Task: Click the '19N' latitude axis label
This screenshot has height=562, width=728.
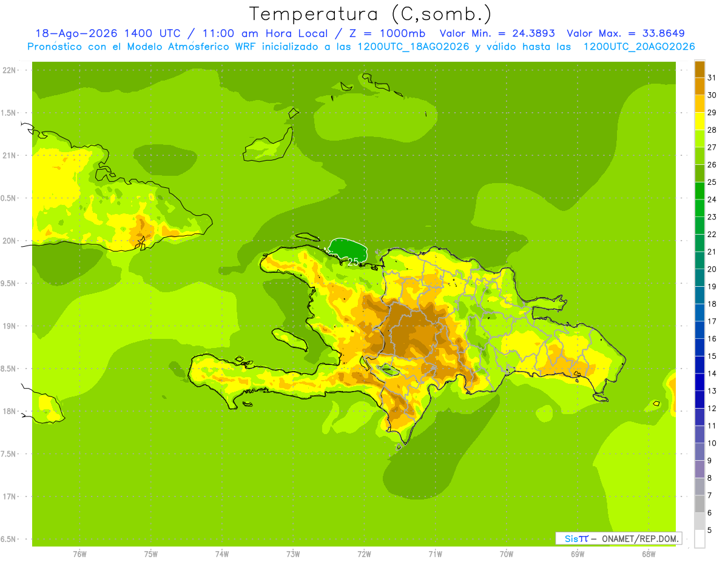Action: pyautogui.click(x=9, y=326)
